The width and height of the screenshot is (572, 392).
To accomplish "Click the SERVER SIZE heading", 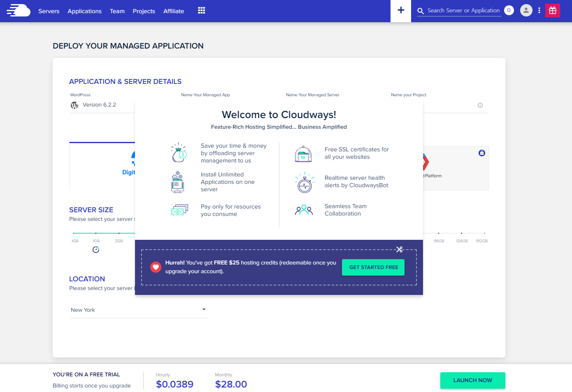I will point(91,210).
